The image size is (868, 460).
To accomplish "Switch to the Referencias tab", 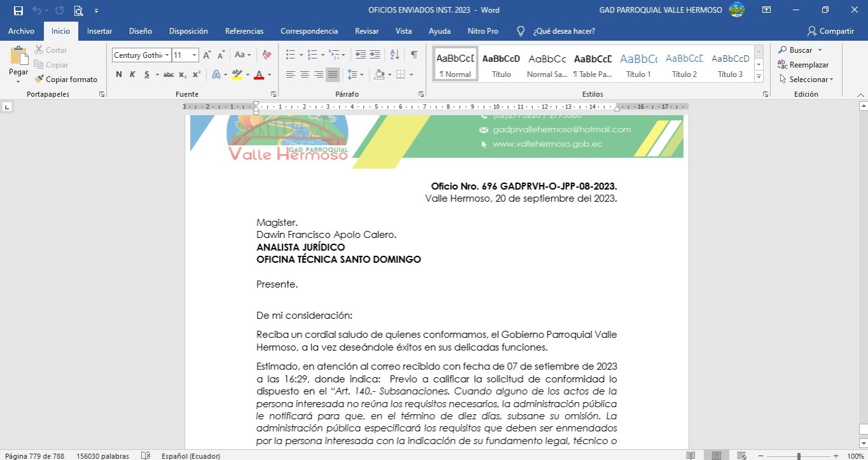I will click(x=244, y=31).
